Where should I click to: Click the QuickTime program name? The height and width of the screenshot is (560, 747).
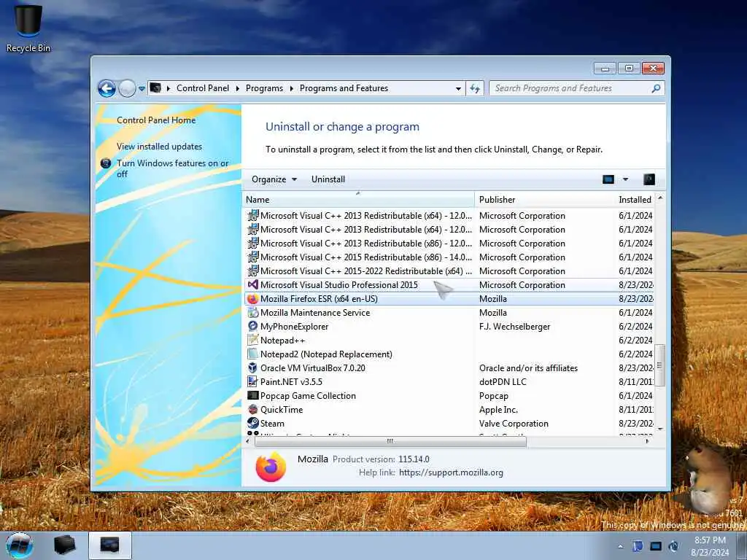click(x=282, y=410)
